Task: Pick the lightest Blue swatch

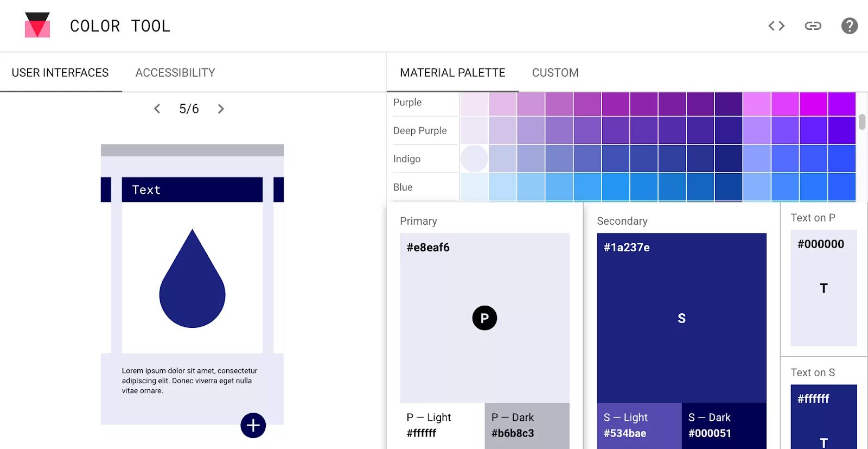Action: point(474,187)
